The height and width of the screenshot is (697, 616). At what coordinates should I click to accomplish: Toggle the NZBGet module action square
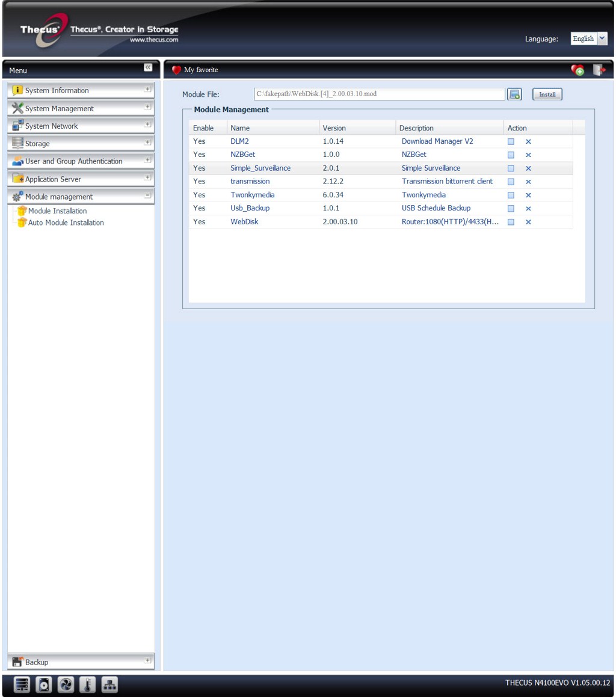point(511,155)
